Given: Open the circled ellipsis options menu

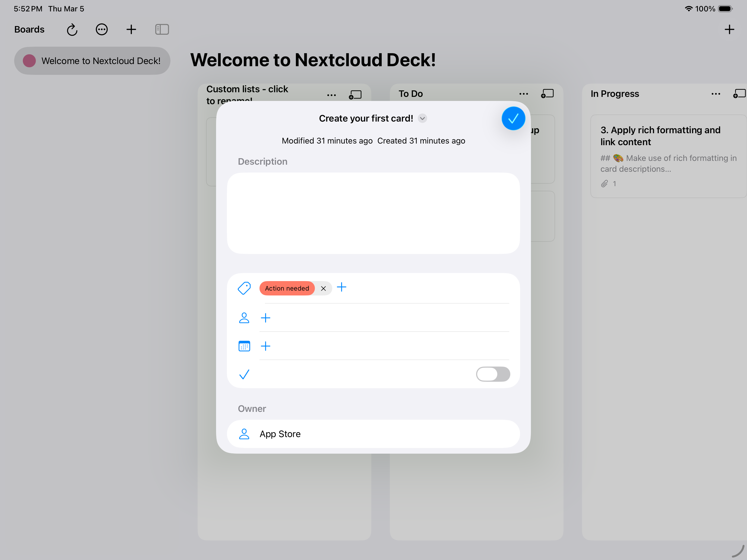Looking at the screenshot, I should [102, 30].
